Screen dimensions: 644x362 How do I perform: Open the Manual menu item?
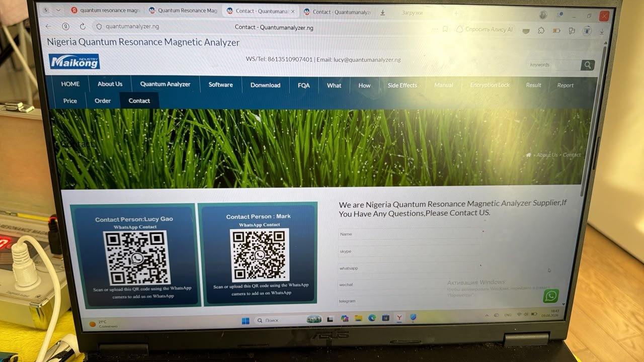tap(443, 85)
